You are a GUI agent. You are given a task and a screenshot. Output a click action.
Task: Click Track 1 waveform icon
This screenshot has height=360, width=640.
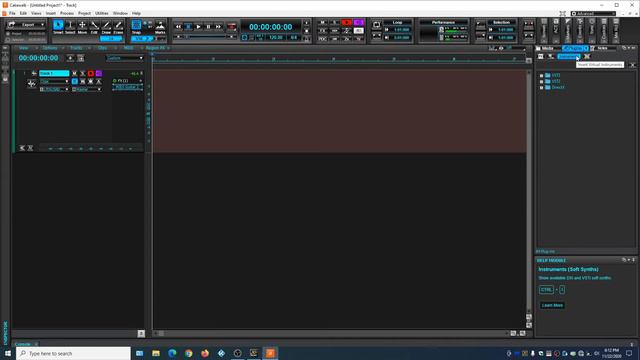pyautogui.click(x=31, y=84)
